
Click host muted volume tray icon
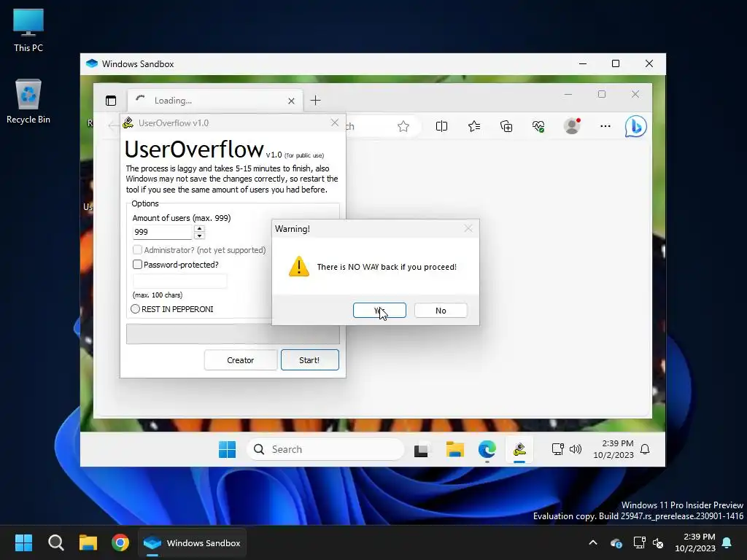coord(658,542)
